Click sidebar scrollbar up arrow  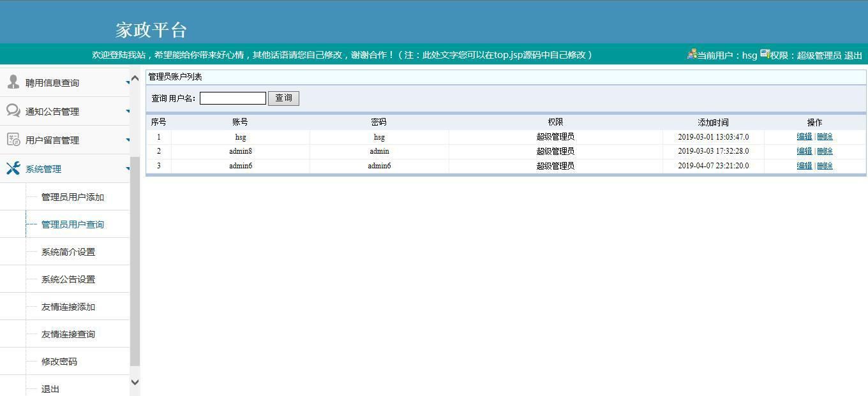tap(135, 78)
